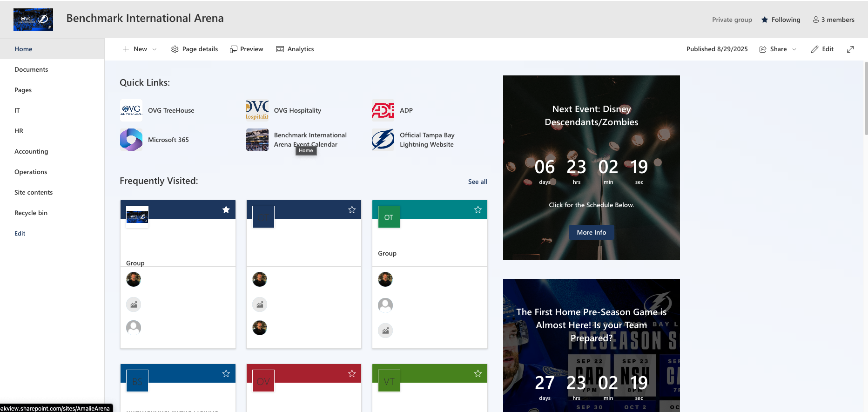Click the Benchmark International Arena site title
Screen dimensions: 868x412
pos(145,18)
